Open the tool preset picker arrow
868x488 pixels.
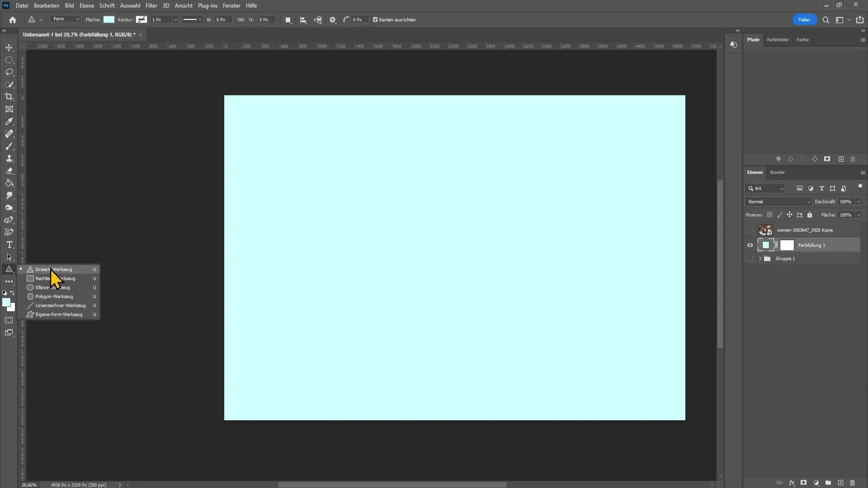(41, 20)
